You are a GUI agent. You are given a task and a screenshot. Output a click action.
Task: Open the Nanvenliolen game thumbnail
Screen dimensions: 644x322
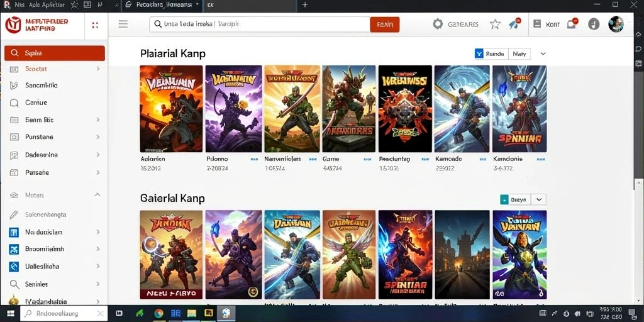292,109
